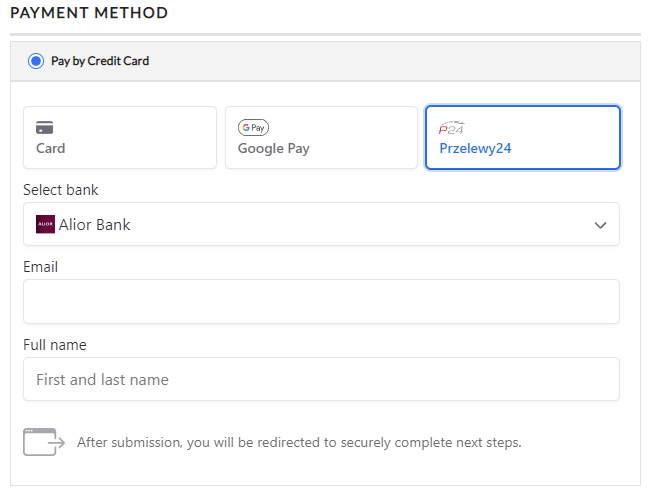Click the Full name field label

[x=55, y=345]
